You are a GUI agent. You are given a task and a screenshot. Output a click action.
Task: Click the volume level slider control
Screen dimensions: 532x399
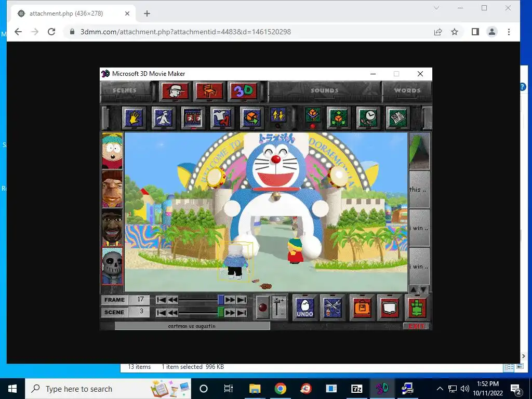coord(278,308)
